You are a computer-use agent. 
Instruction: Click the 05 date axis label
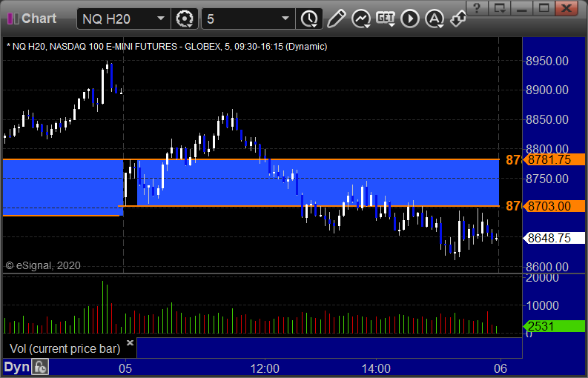pyautogui.click(x=125, y=368)
